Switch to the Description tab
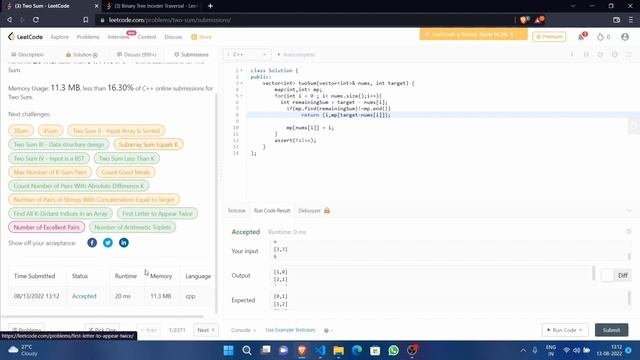The width and height of the screenshot is (640, 360). click(27, 54)
